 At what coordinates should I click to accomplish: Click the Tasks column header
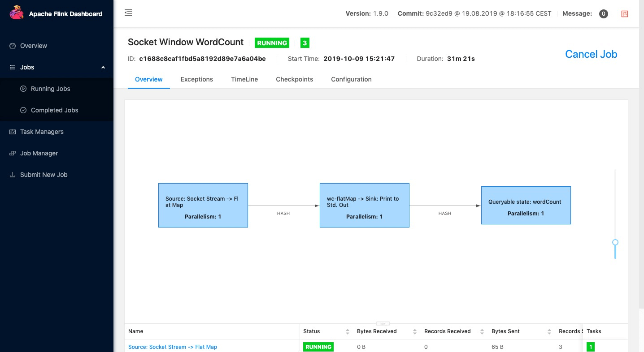pos(594,331)
